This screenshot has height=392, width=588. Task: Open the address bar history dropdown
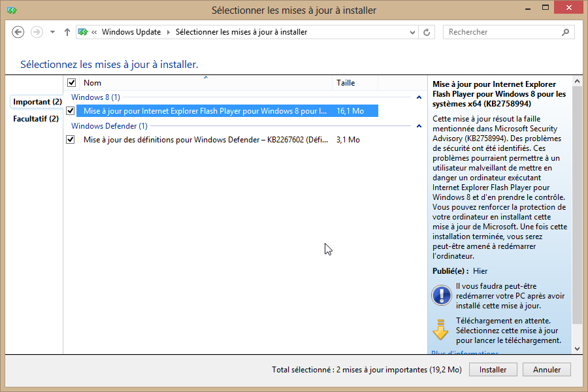[412, 32]
